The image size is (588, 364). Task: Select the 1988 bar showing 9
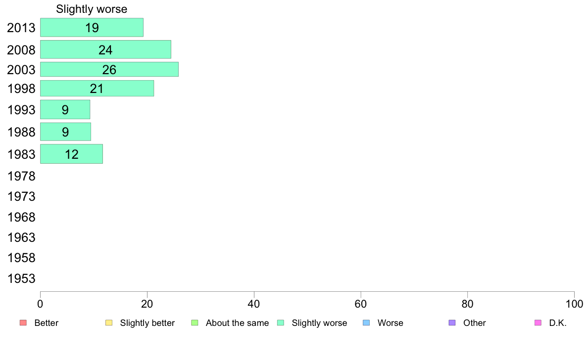[x=66, y=132]
